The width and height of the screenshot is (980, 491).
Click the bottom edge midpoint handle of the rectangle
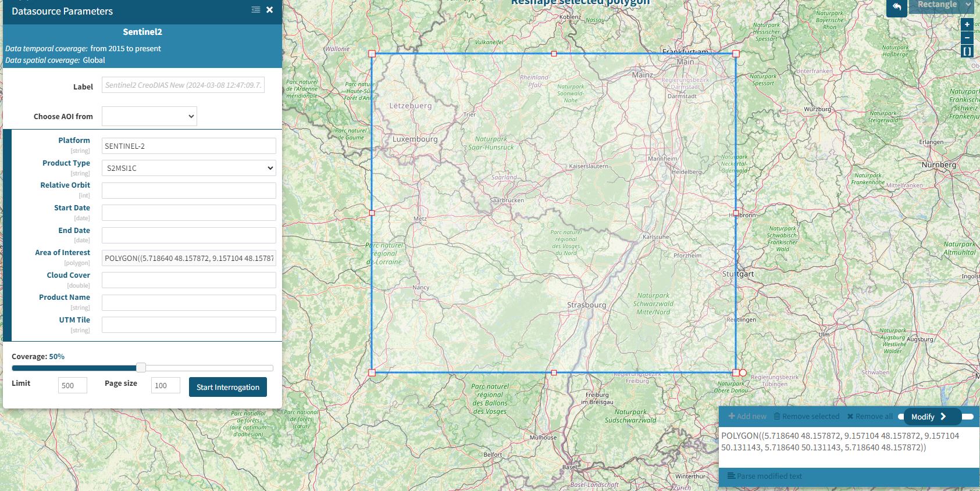[554, 372]
